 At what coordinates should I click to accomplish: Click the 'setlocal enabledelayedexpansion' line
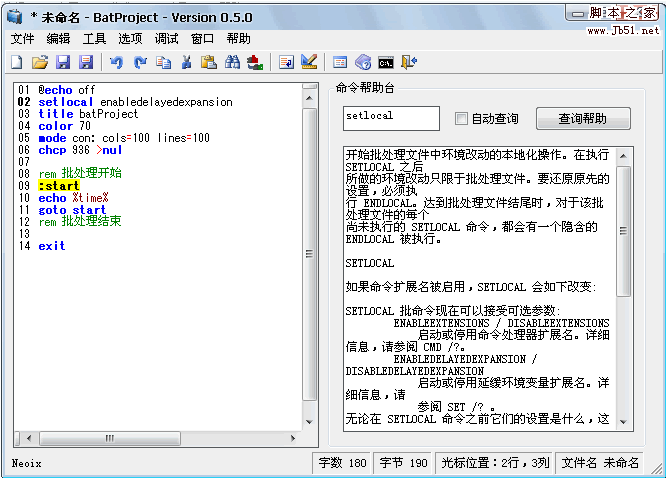[x=135, y=102]
